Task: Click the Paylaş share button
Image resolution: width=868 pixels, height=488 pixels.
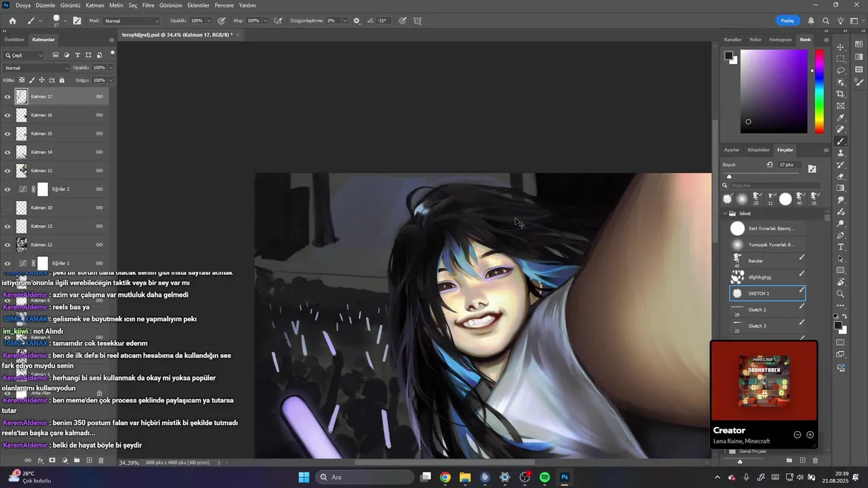Action: [787, 21]
